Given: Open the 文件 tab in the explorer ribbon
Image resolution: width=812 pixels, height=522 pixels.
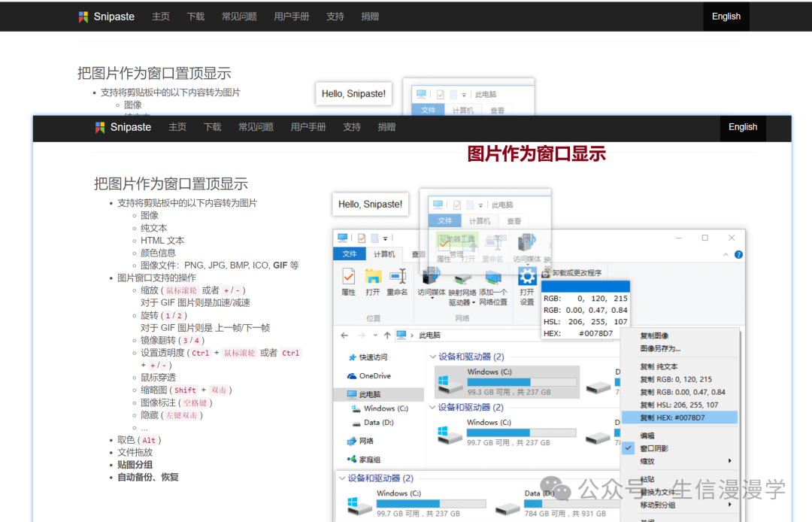Looking at the screenshot, I should coord(350,253).
